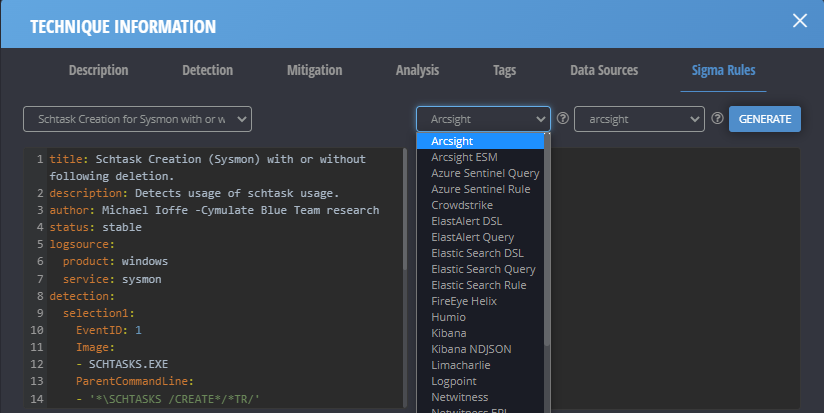Click the code editor vertical scrollbar
The height and width of the screenshot is (413, 824).
(x=405, y=209)
